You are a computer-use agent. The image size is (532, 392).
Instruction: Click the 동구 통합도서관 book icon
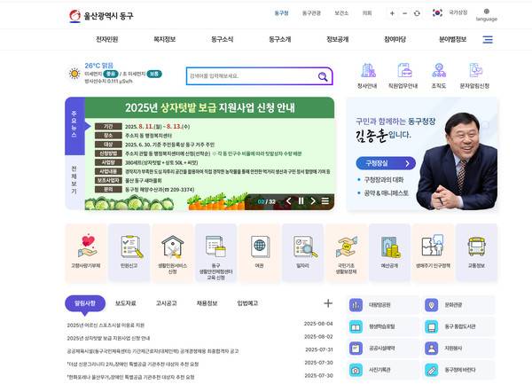tap(432, 327)
